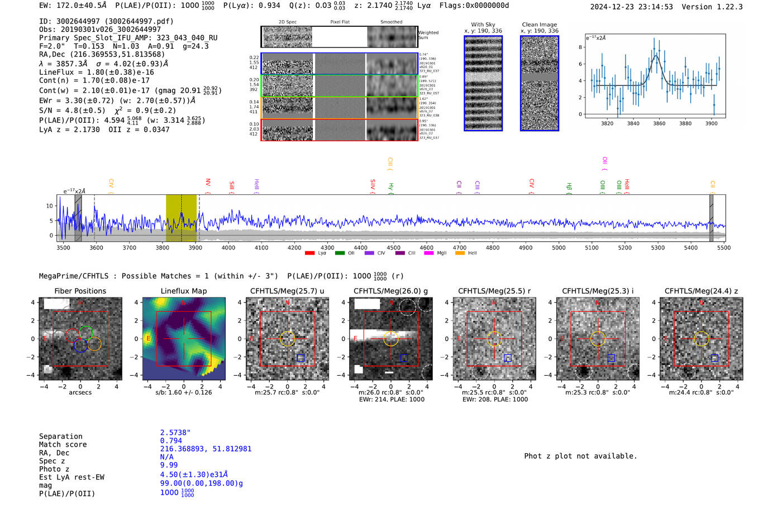Select the orange-bordered fiber spectrum row

click(x=339, y=108)
